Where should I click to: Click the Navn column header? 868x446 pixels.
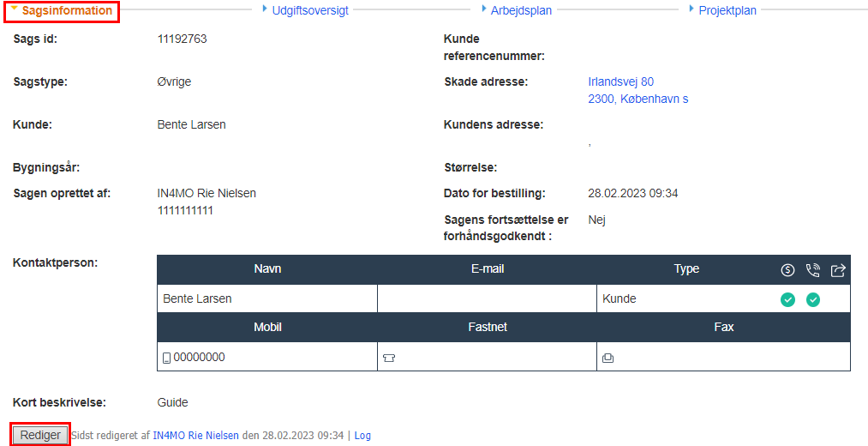(x=267, y=269)
